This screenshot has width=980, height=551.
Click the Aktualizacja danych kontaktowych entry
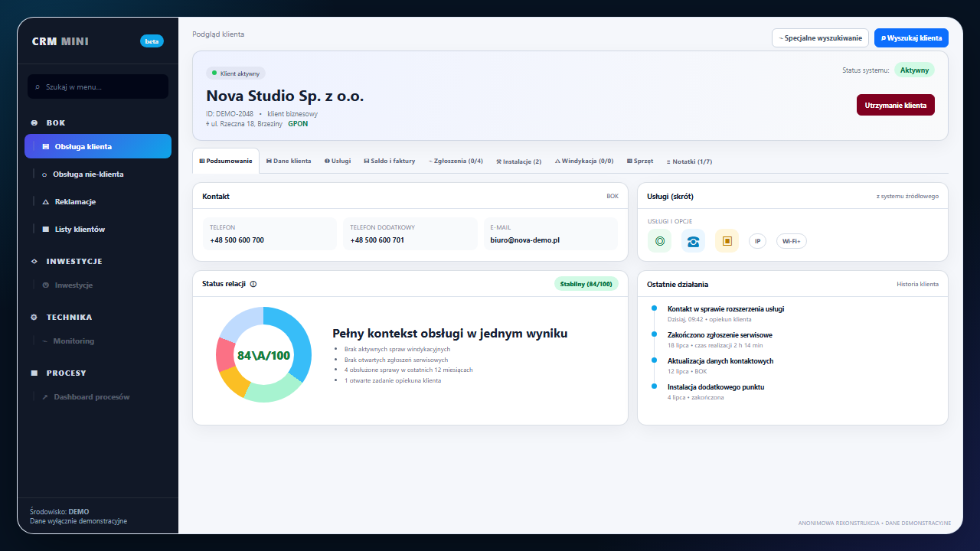(x=720, y=361)
